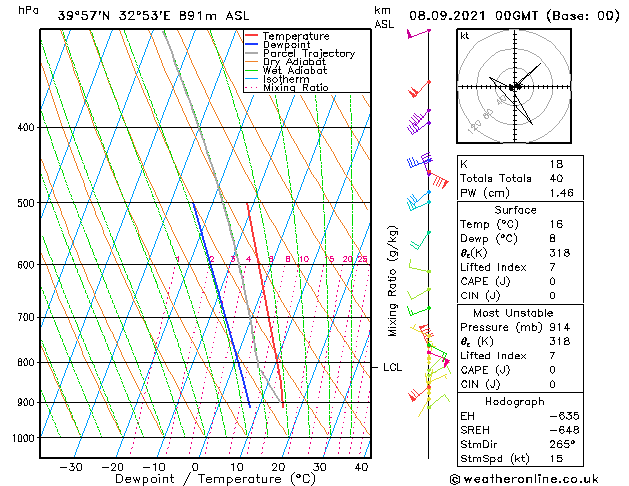The image size is (629, 486).
Task: Click the Parcel Trajectory legend entry
Action: 309,54
